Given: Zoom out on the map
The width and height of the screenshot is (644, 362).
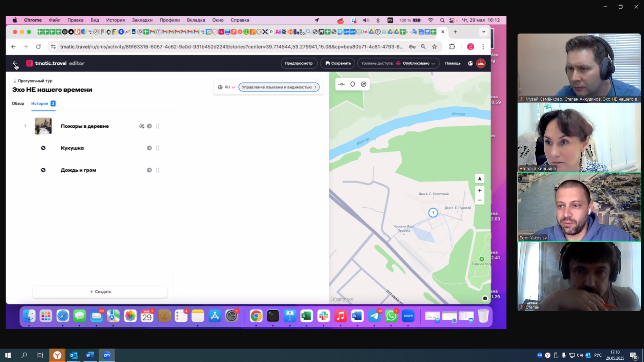Looking at the screenshot, I should click(479, 200).
